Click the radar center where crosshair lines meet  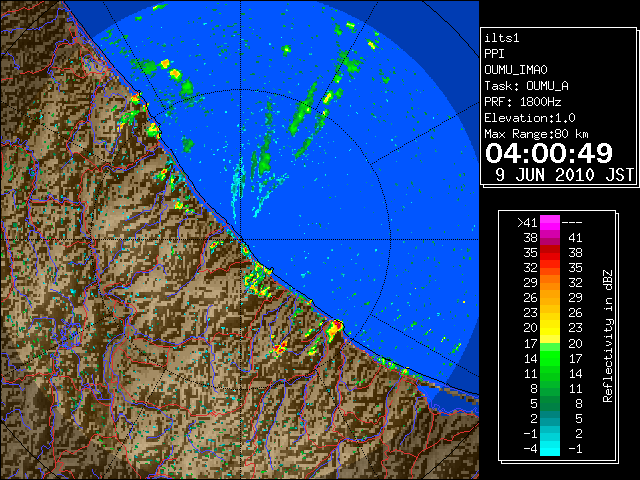click(x=241, y=239)
